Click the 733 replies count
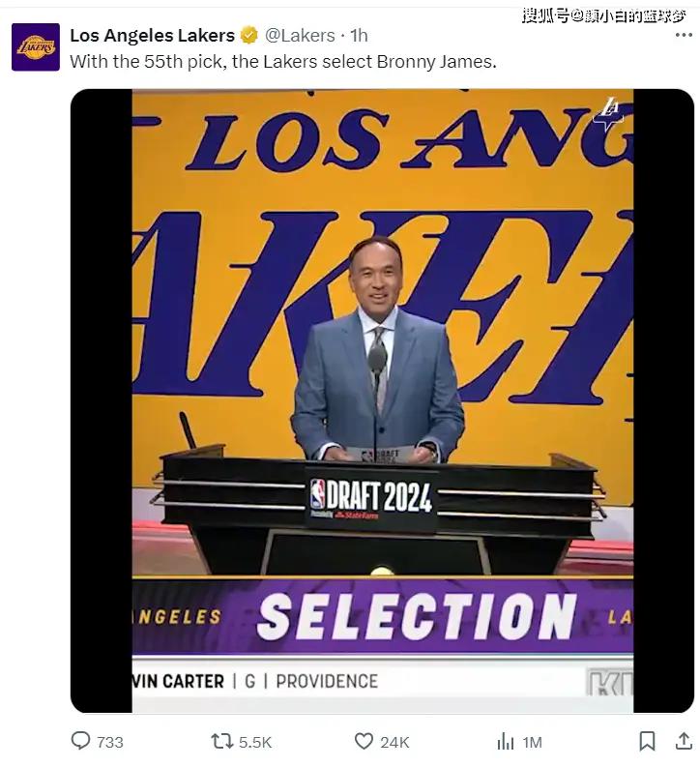Viewport: 700px width, 767px height. [109, 742]
